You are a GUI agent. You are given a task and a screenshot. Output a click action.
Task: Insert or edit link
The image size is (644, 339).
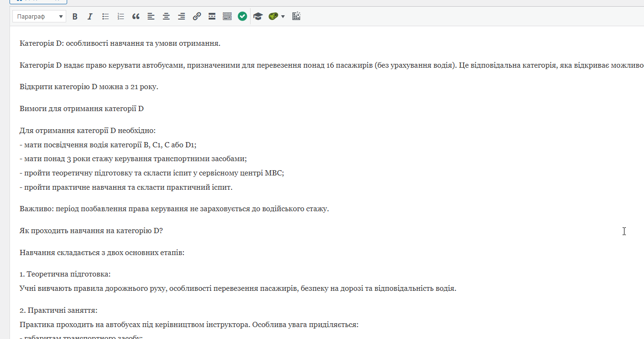tap(197, 17)
